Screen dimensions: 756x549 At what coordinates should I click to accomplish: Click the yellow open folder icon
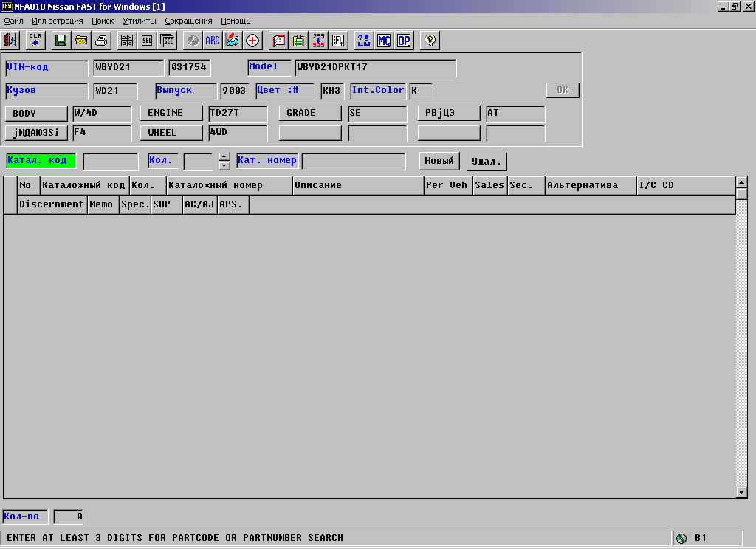coord(81,41)
